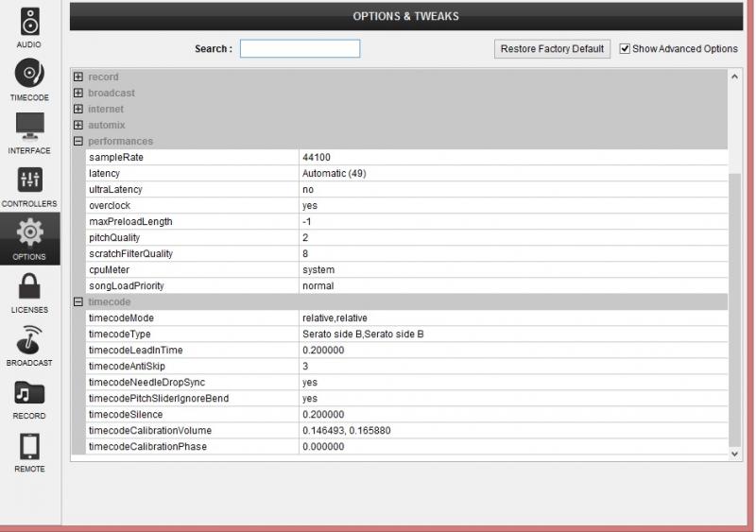Viewport: 756px width, 532px height.
Task: Click the options Search text field
Action: click(300, 49)
